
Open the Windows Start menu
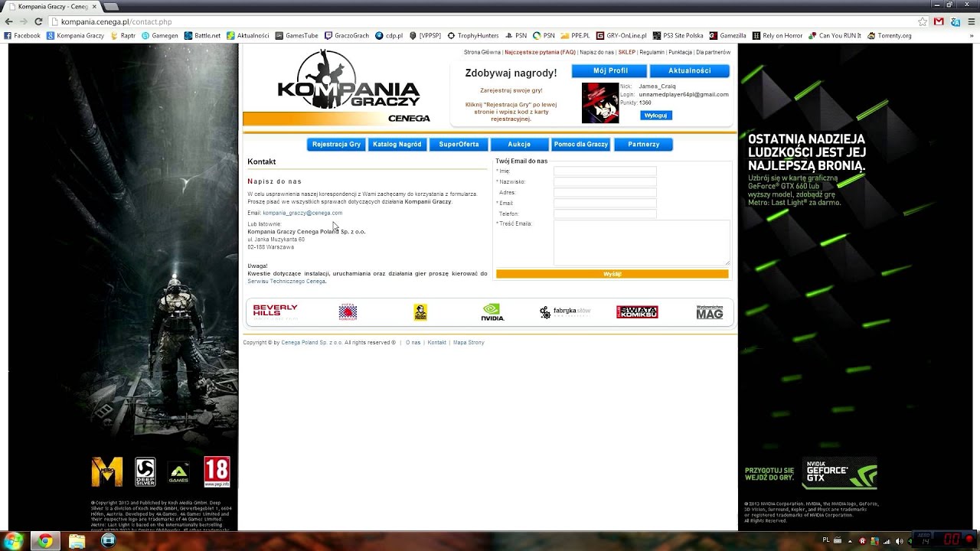(x=13, y=541)
